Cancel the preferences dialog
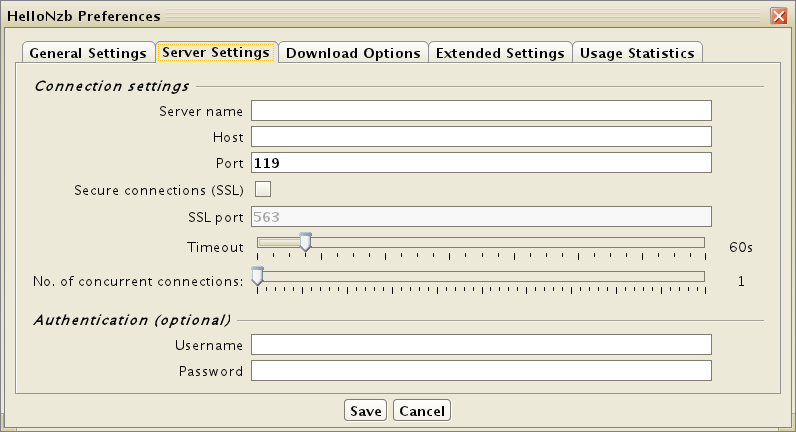This screenshot has height=432, width=796. click(422, 411)
